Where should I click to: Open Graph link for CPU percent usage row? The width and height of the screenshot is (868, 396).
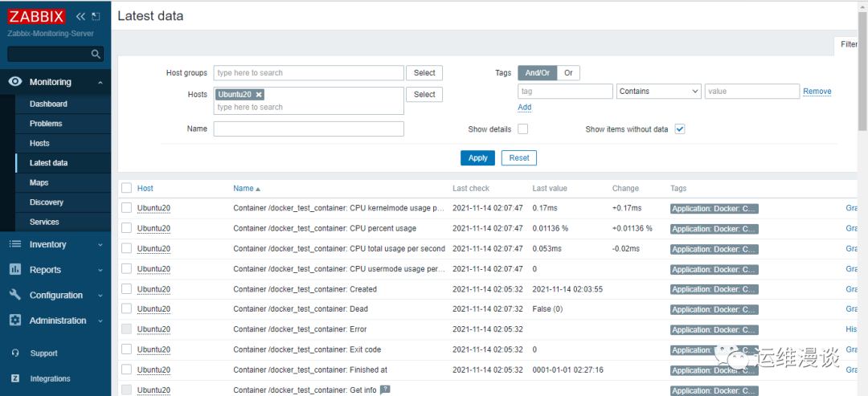click(852, 228)
